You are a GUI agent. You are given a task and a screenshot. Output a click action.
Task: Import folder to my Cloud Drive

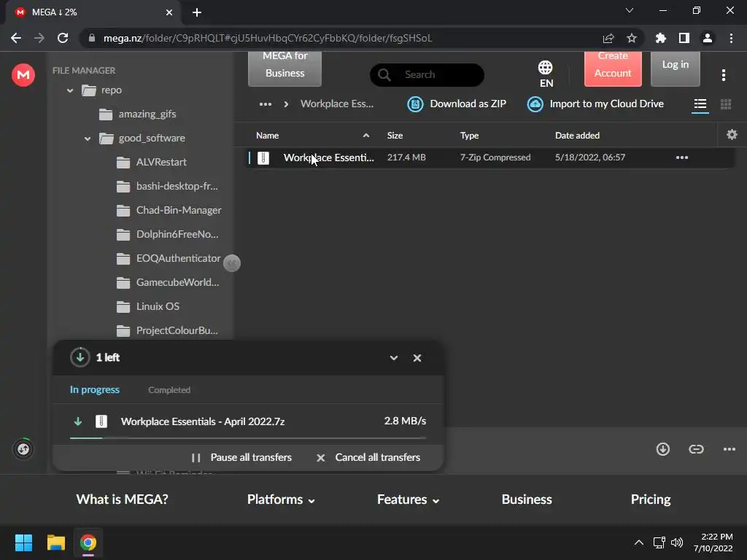(x=595, y=104)
